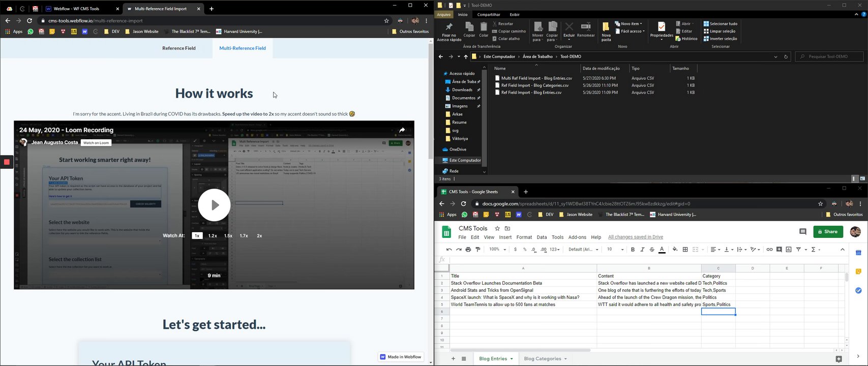Click the red recording stop button
Viewport: 868px width, 366px height.
[7, 162]
